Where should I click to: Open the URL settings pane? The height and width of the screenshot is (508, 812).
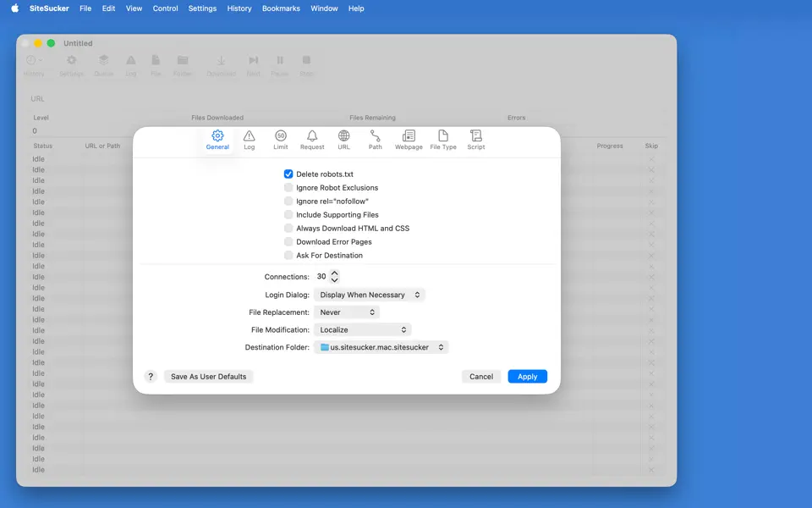coord(343,140)
